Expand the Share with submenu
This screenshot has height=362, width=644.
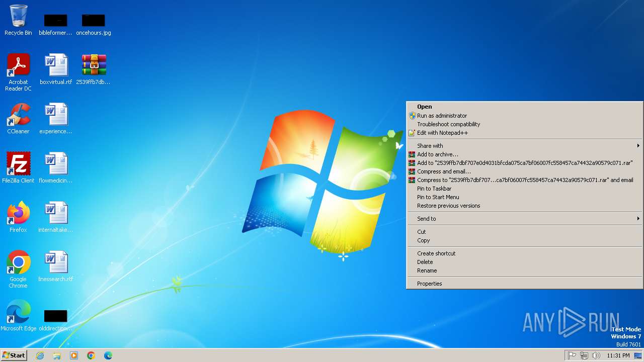coord(524,146)
